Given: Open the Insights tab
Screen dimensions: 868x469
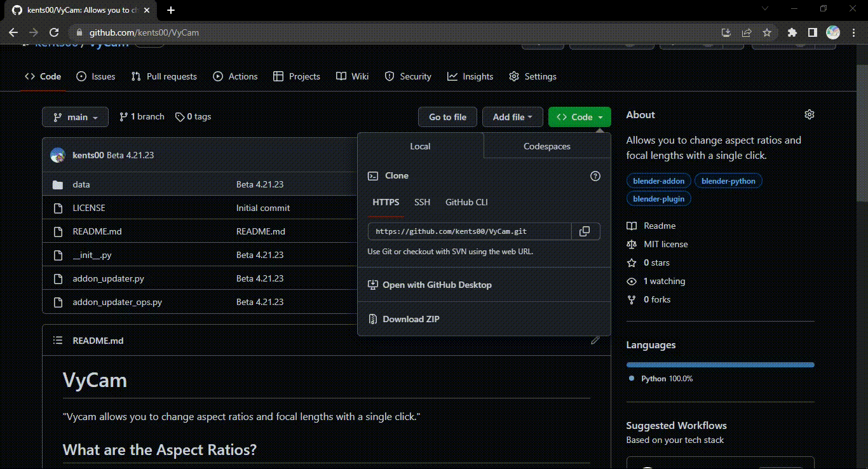Looking at the screenshot, I should tap(470, 76).
